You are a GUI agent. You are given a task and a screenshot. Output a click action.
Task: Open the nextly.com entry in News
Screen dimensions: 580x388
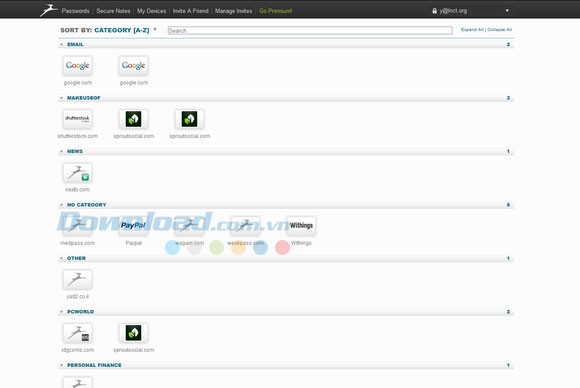[77, 173]
